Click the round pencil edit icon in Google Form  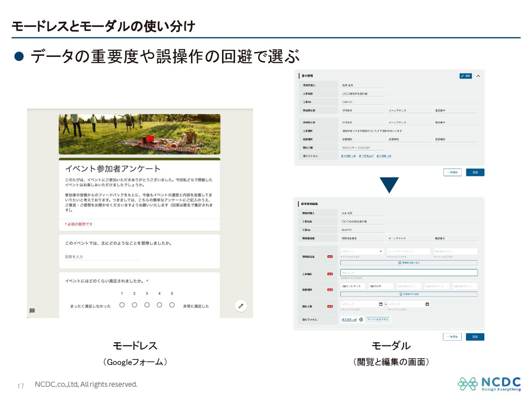point(241,306)
